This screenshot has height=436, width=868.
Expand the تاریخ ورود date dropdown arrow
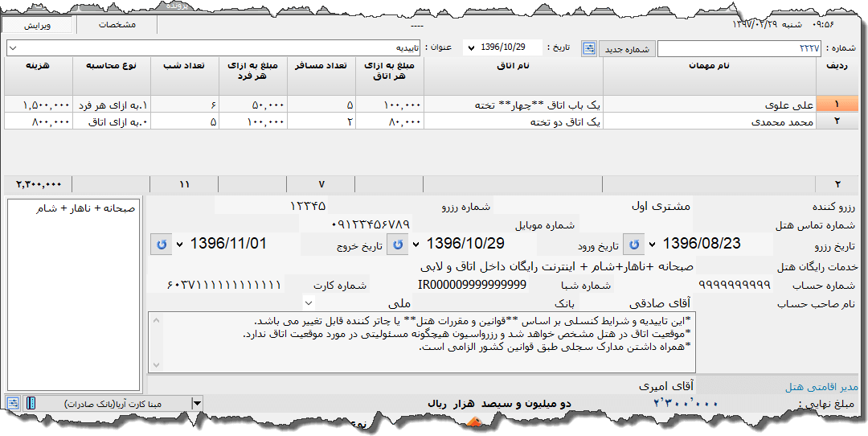coord(417,245)
